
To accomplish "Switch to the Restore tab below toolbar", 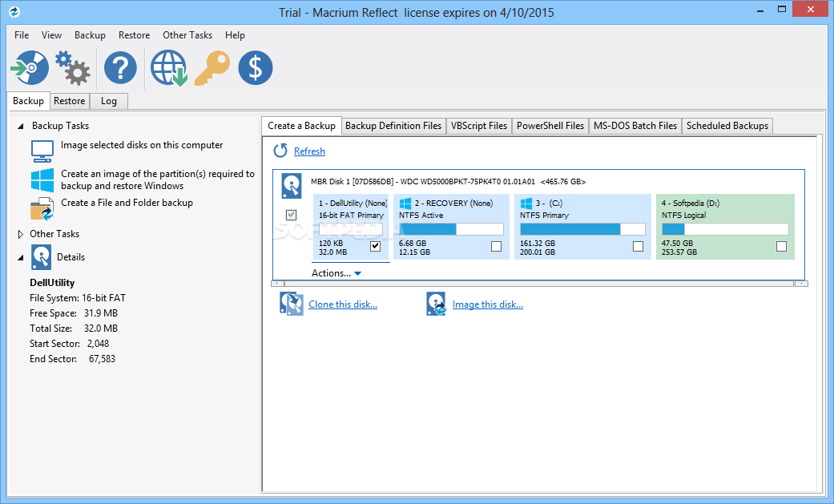I will (x=69, y=101).
